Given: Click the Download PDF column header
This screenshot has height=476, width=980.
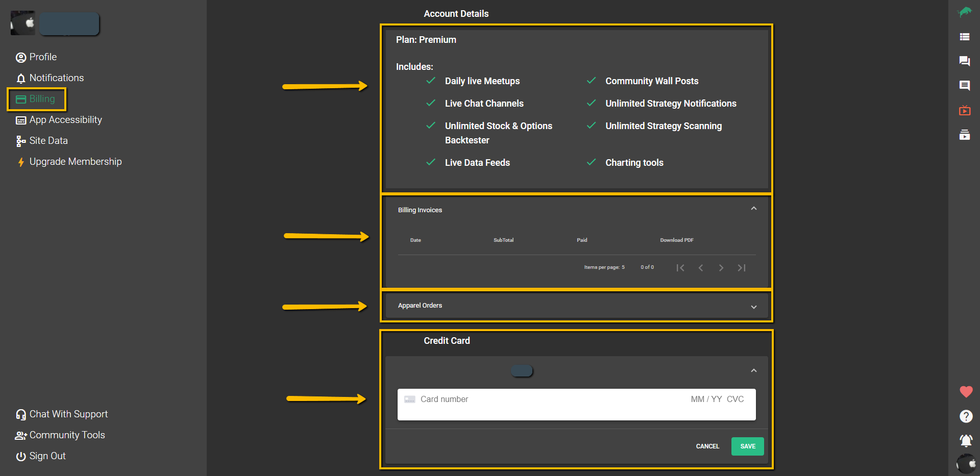Looking at the screenshot, I should click(677, 240).
